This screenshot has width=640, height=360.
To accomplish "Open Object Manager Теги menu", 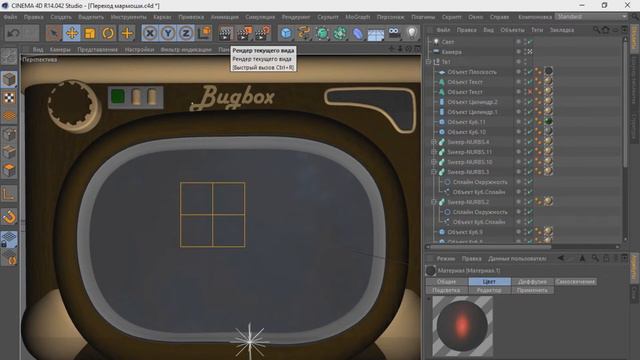I will (537, 30).
